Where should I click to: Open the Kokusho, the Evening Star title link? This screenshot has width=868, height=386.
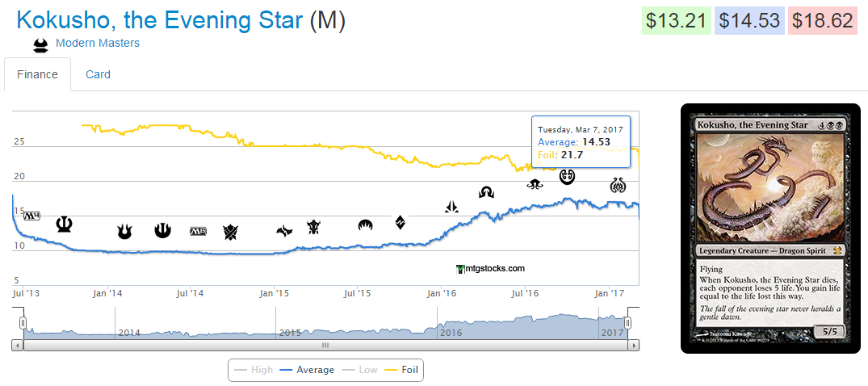click(160, 20)
